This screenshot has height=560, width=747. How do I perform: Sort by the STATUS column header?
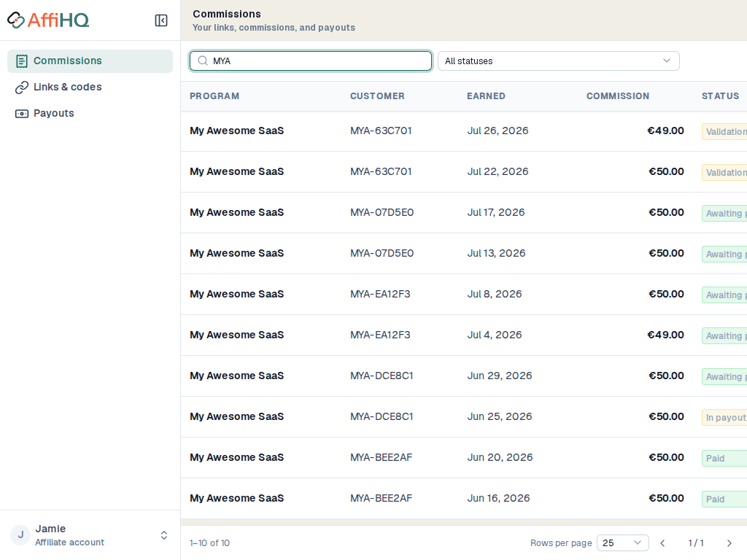point(720,96)
